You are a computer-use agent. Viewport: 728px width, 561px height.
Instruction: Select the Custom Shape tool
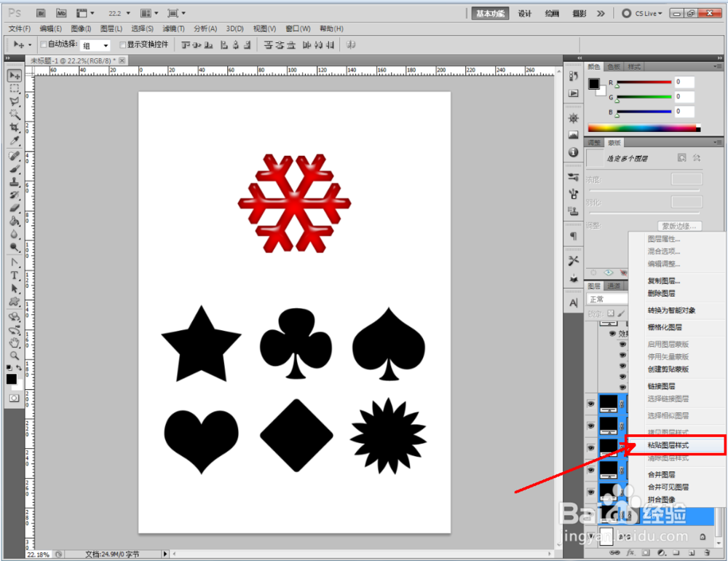pos(15,301)
